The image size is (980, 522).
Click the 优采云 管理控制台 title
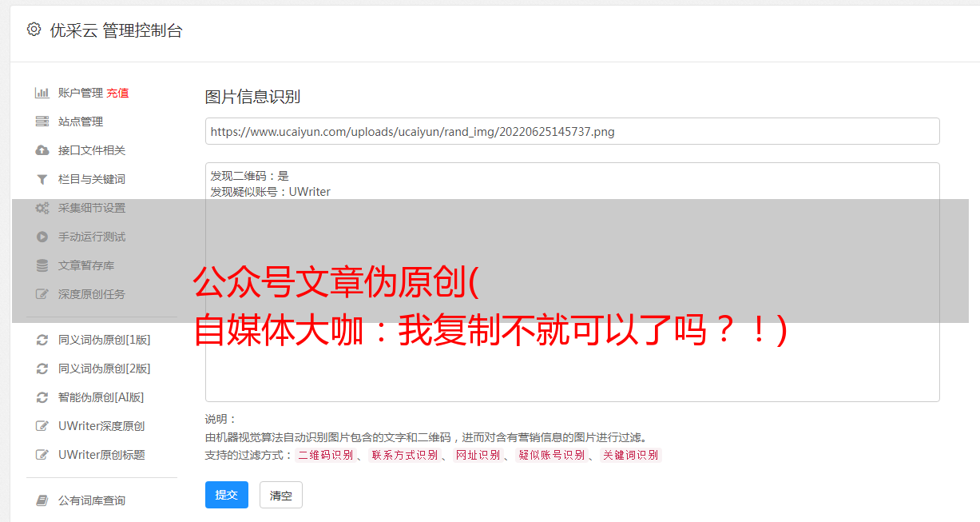(116, 30)
